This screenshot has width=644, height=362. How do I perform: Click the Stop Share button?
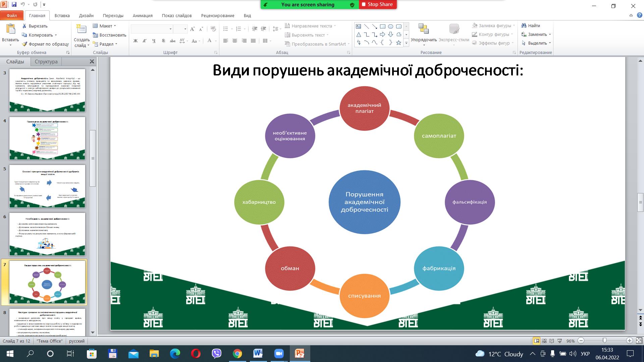point(377,4)
